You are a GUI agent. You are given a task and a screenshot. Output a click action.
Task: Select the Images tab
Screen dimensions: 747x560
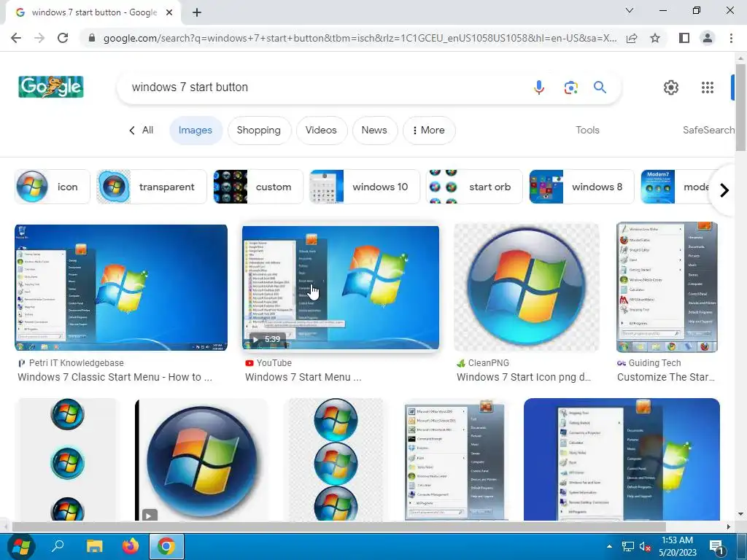[x=196, y=130]
